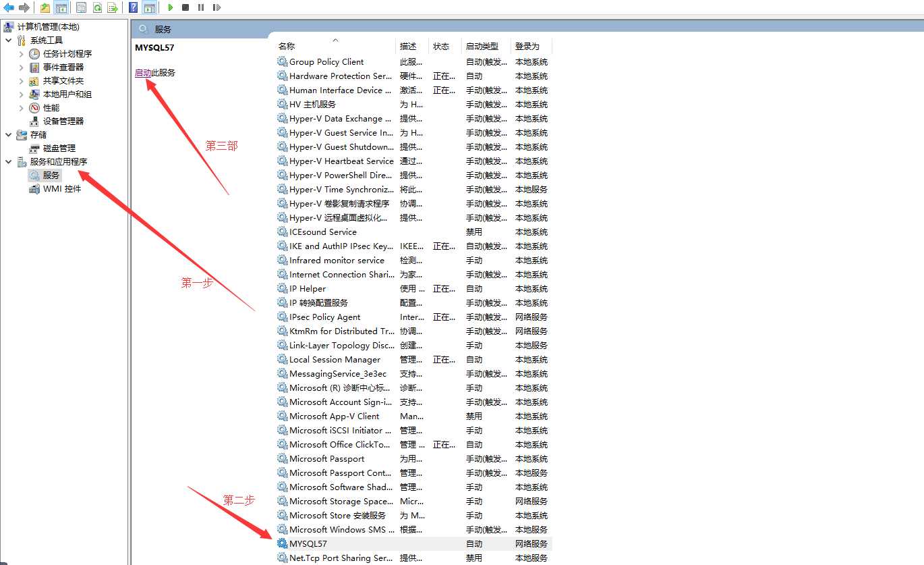This screenshot has width=924, height=565.
Task: Select 磁盘管理 label in tree
Action: [59, 149]
